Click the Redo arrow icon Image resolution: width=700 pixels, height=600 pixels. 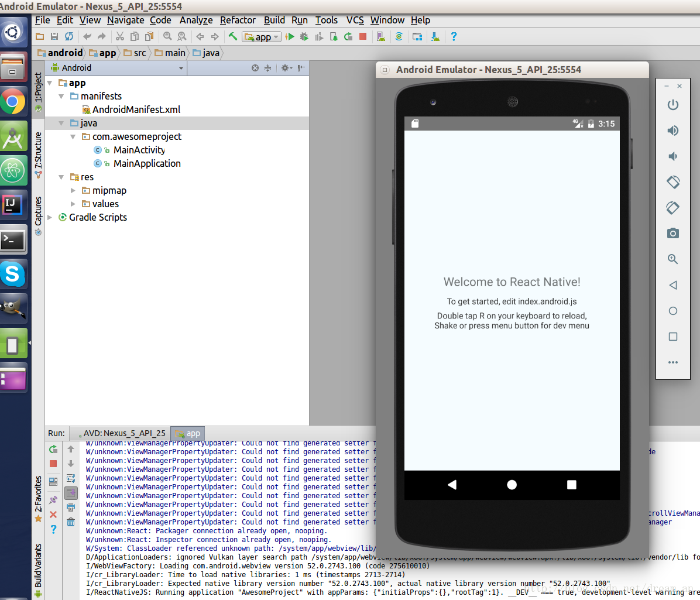point(102,37)
